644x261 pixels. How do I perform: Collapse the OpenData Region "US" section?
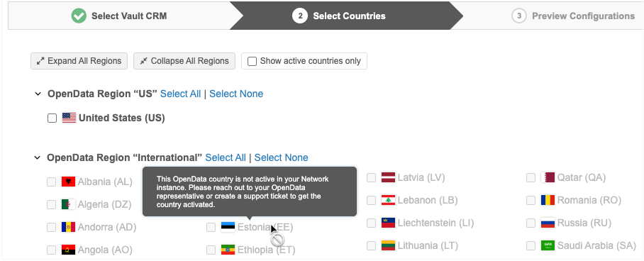(x=38, y=94)
